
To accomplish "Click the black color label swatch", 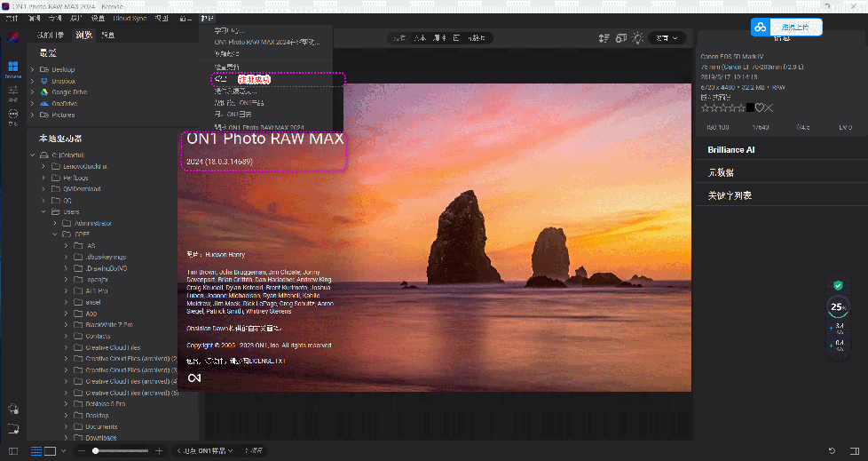I will 750,108.
